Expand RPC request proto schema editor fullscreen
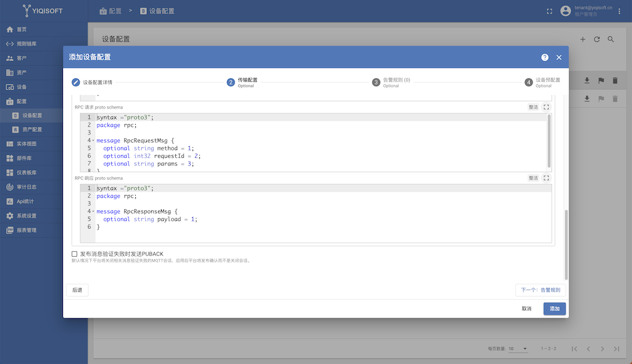This screenshot has width=632, height=364. (546, 107)
